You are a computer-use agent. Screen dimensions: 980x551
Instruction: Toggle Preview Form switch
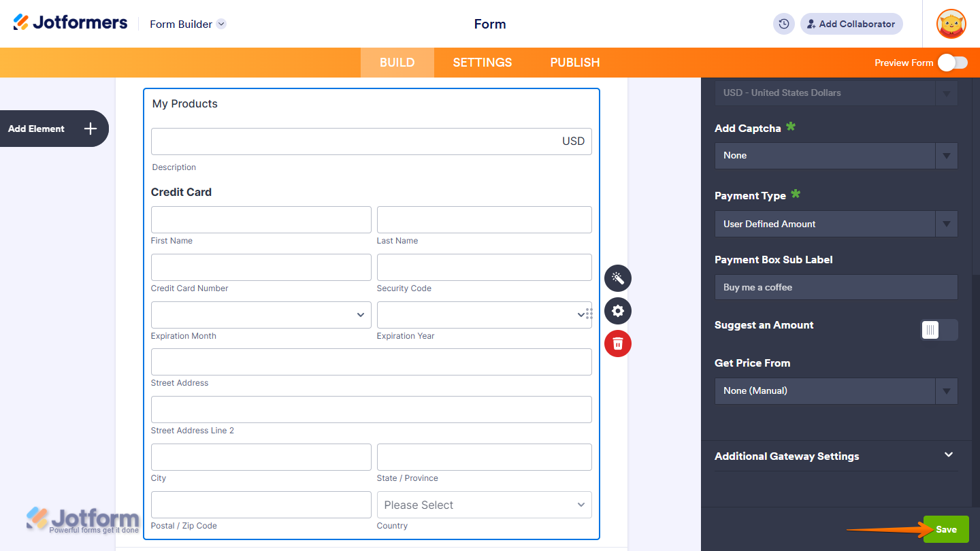coord(951,62)
